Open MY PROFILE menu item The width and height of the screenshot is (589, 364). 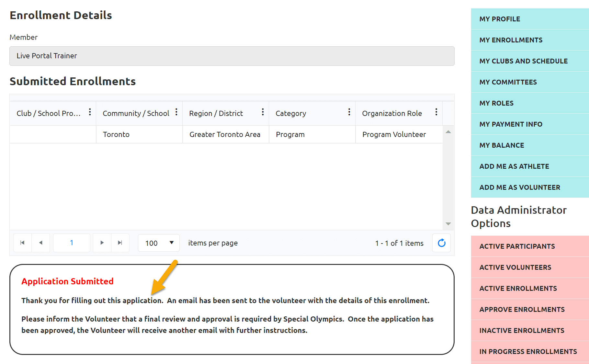pos(530,19)
